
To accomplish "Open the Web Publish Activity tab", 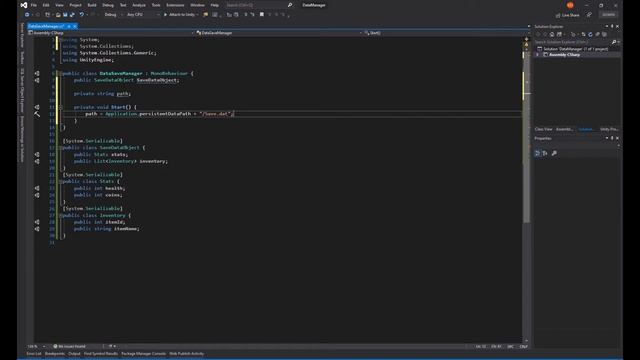I will (187, 354).
